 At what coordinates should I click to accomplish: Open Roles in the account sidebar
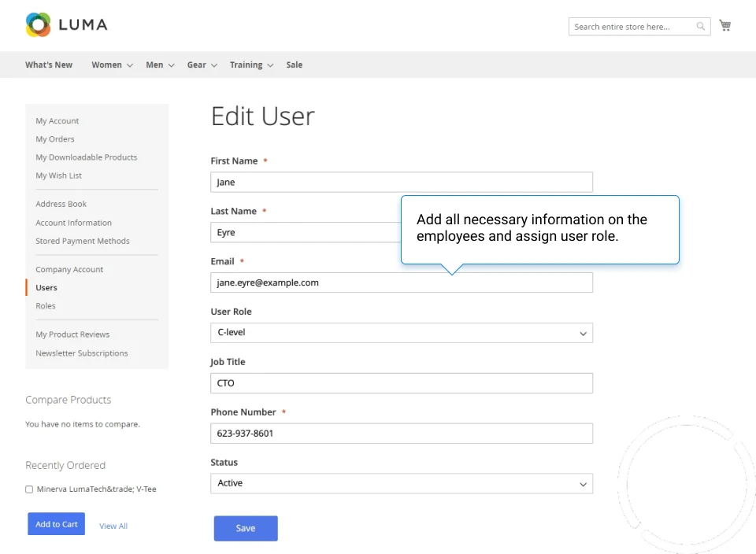[x=46, y=306]
